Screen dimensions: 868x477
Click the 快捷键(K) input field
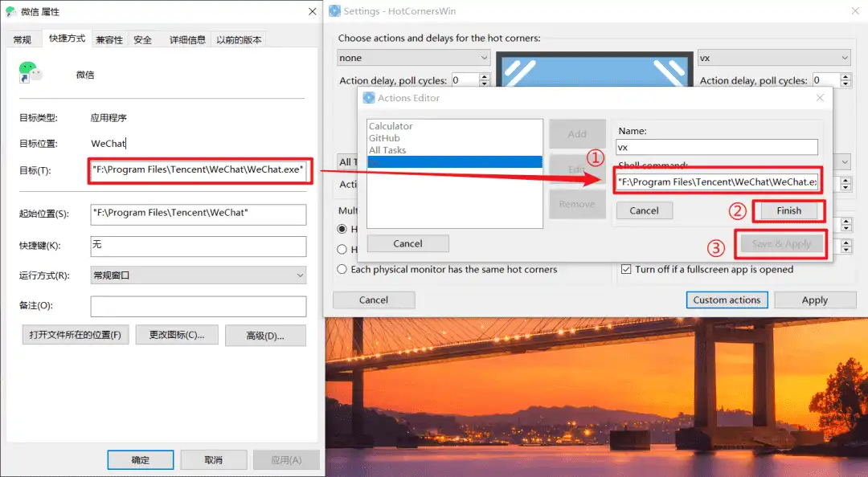point(199,247)
